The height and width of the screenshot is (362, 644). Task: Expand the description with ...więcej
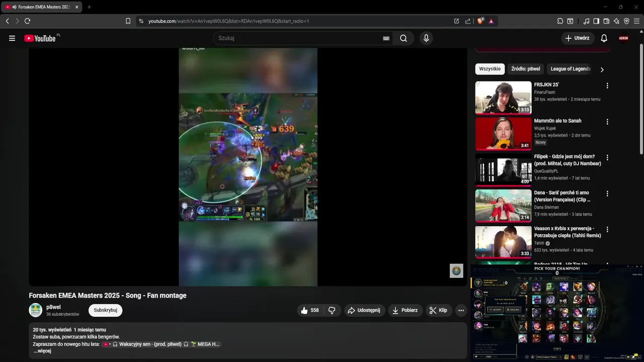click(42, 351)
